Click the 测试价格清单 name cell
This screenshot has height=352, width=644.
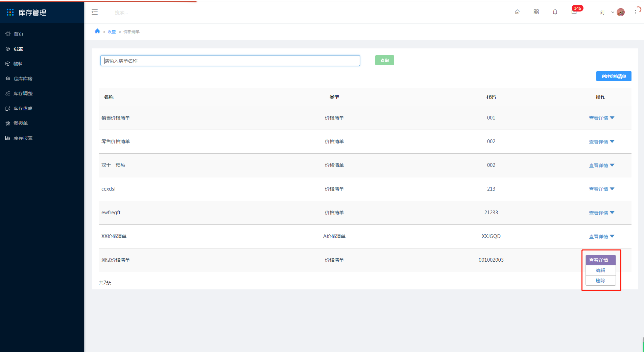point(116,260)
